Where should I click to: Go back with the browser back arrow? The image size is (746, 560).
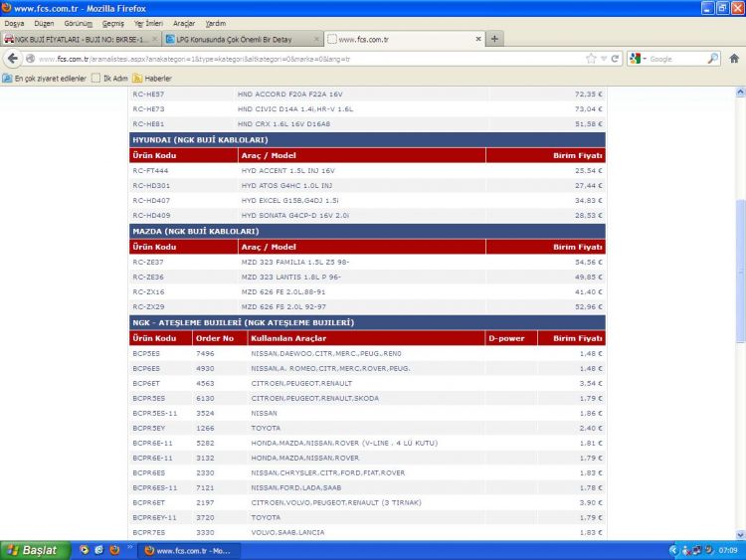pyautogui.click(x=13, y=59)
